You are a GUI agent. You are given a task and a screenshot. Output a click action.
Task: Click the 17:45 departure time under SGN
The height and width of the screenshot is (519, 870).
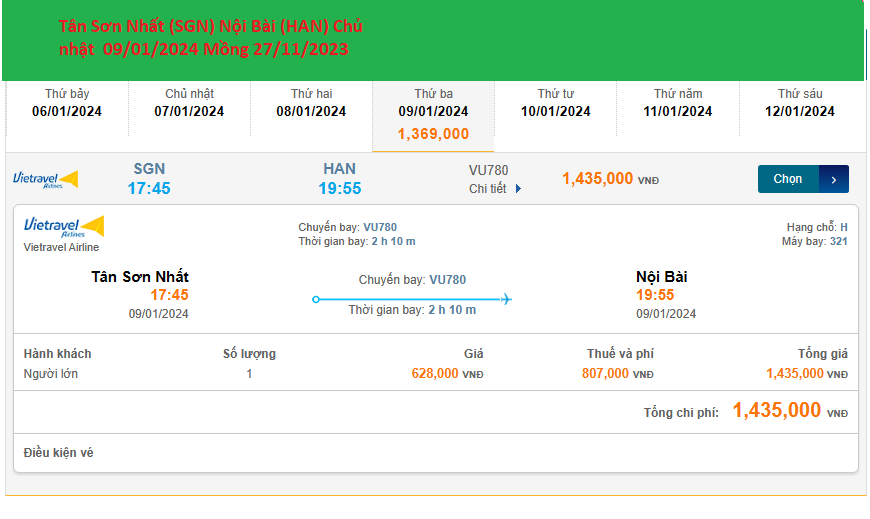148,188
